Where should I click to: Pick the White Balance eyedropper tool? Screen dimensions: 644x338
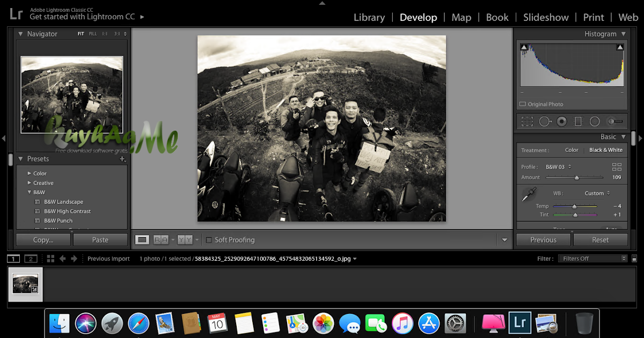[x=529, y=194]
